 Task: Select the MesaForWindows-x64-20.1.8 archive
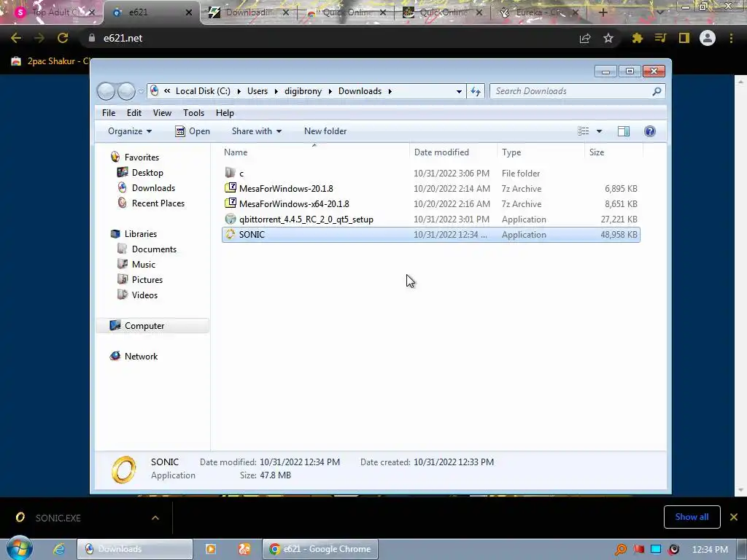pos(430,204)
